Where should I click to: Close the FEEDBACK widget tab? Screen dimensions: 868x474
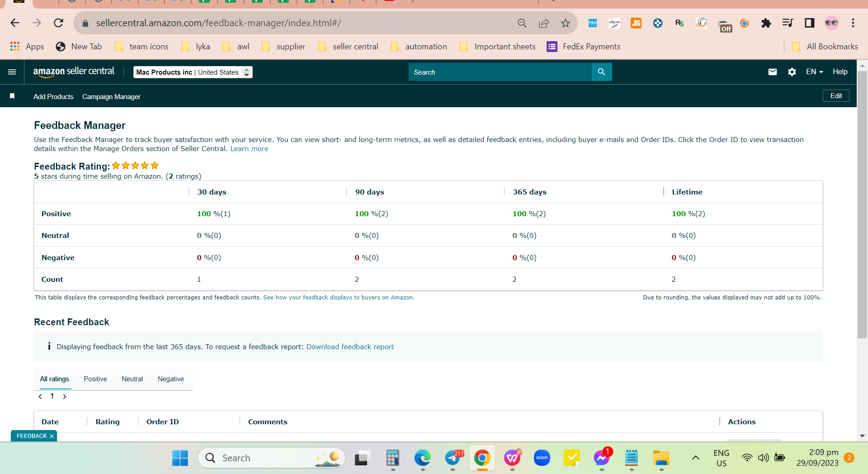(52, 436)
